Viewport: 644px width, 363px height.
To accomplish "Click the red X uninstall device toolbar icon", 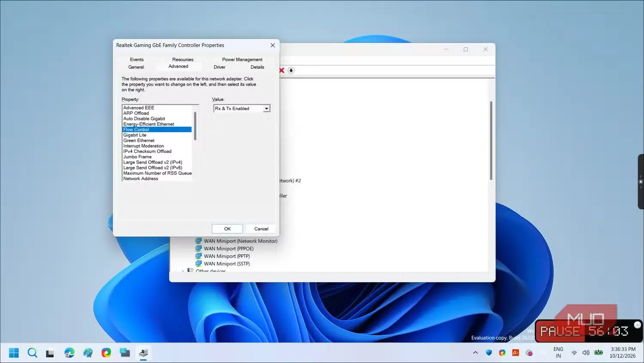I will (x=282, y=71).
